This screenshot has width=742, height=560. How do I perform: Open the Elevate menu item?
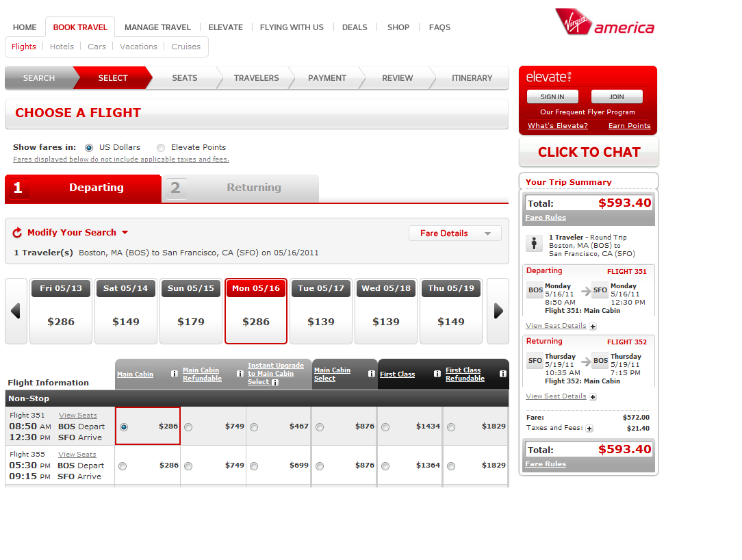226,27
